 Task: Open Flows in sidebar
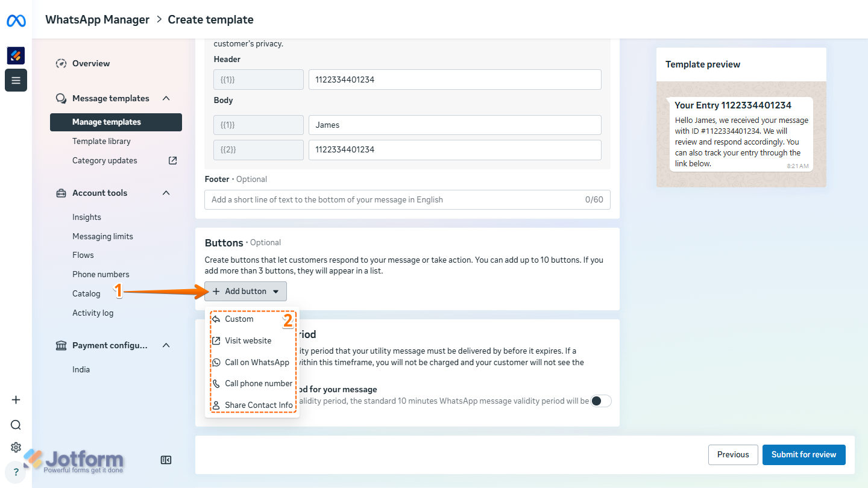pyautogui.click(x=83, y=255)
